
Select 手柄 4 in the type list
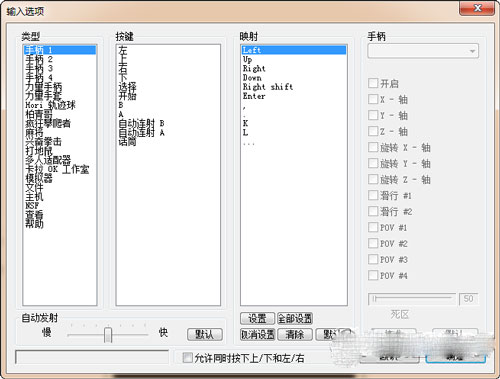(x=60, y=78)
